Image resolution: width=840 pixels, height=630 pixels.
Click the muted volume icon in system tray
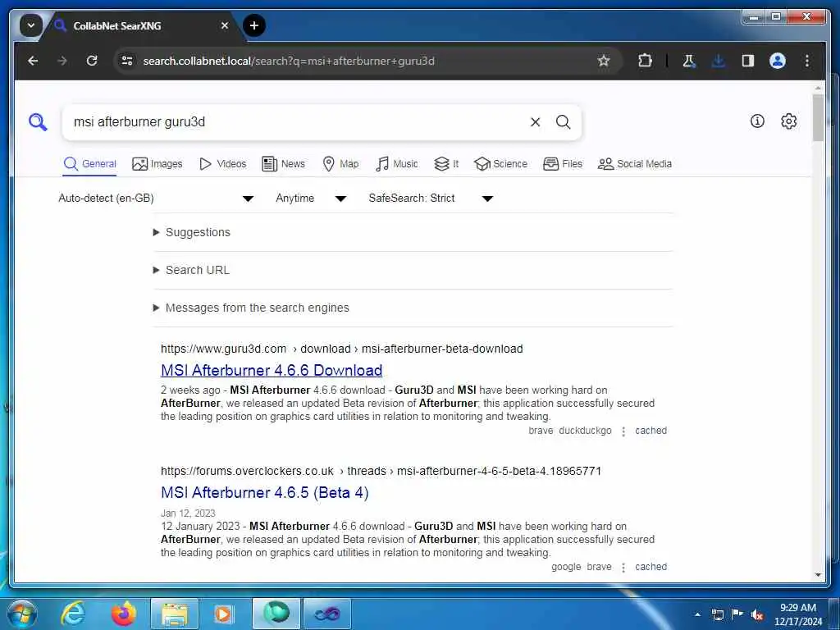coord(757,615)
